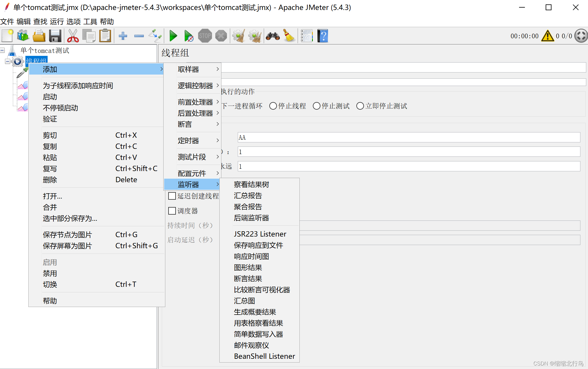The height and width of the screenshot is (369, 588).
Task: Click 为子线程添加响应时间 menu entry
Action: pyautogui.click(x=97, y=86)
